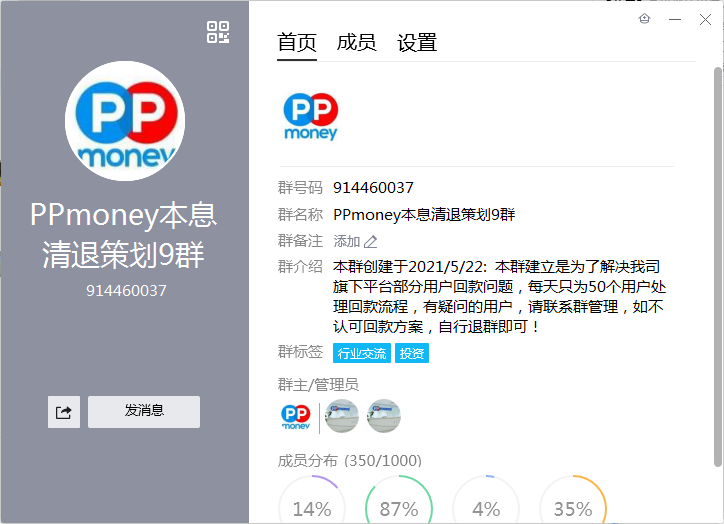
Task: Click the share group icon button
Action: coord(64,412)
